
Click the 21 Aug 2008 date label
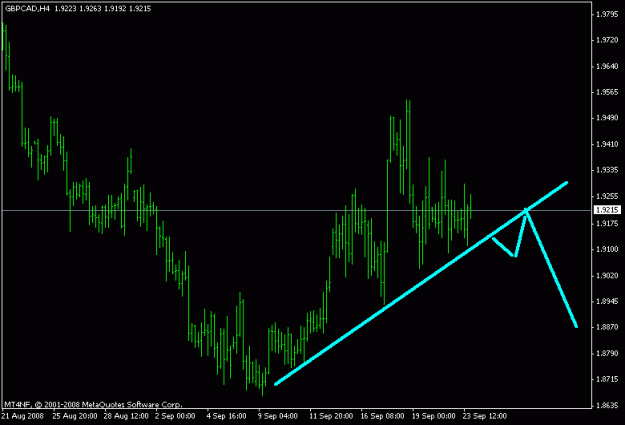[x=22, y=416]
